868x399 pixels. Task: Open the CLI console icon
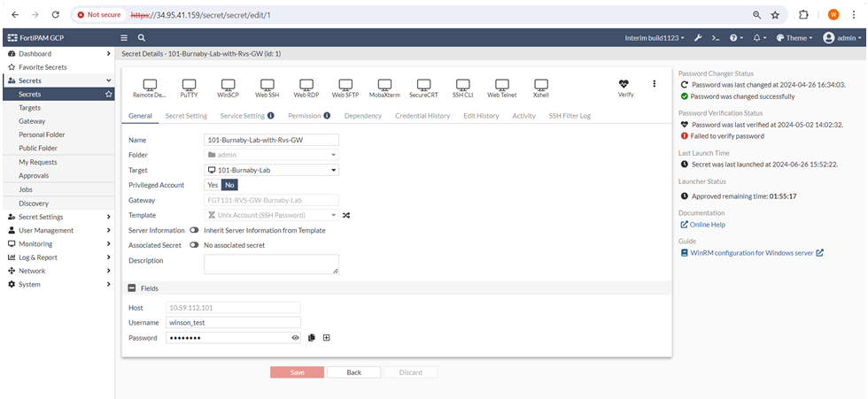(716, 38)
